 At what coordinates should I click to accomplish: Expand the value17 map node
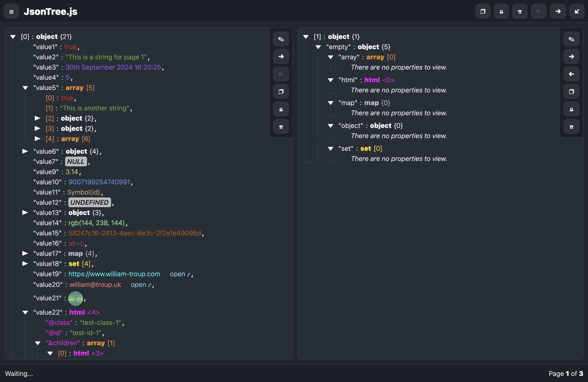(25, 253)
